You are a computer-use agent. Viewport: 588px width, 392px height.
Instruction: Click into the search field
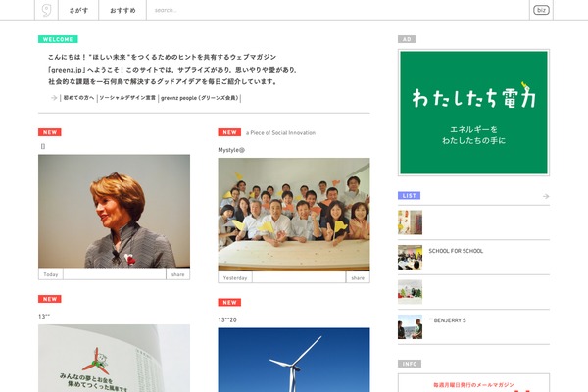pyautogui.click(x=337, y=10)
